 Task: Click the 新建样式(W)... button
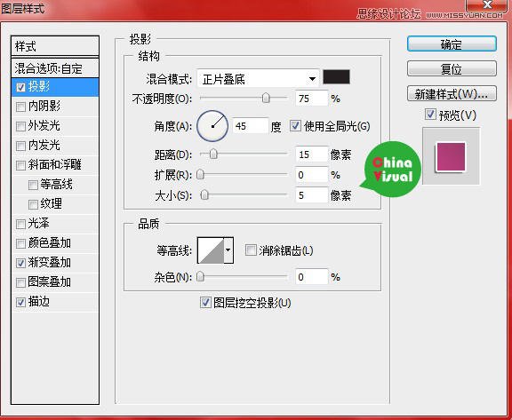coord(452,93)
